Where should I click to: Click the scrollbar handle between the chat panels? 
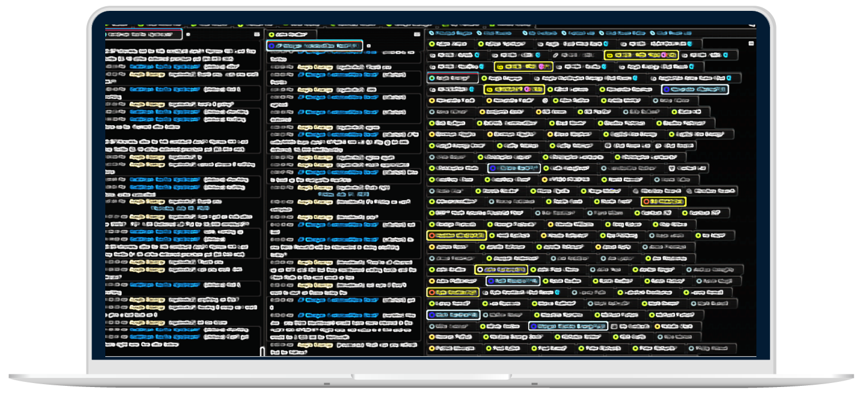262,351
